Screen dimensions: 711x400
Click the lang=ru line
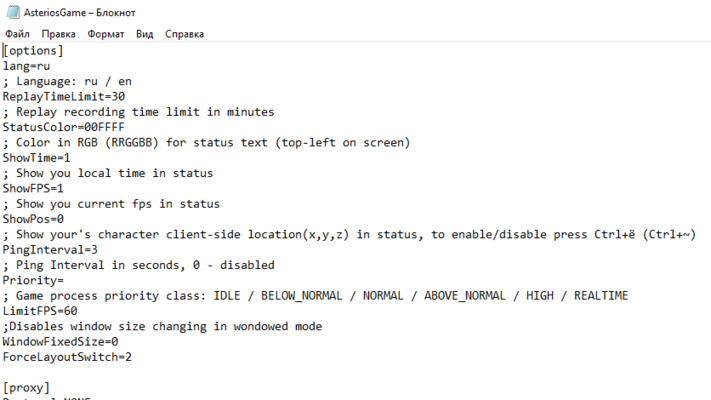point(26,66)
